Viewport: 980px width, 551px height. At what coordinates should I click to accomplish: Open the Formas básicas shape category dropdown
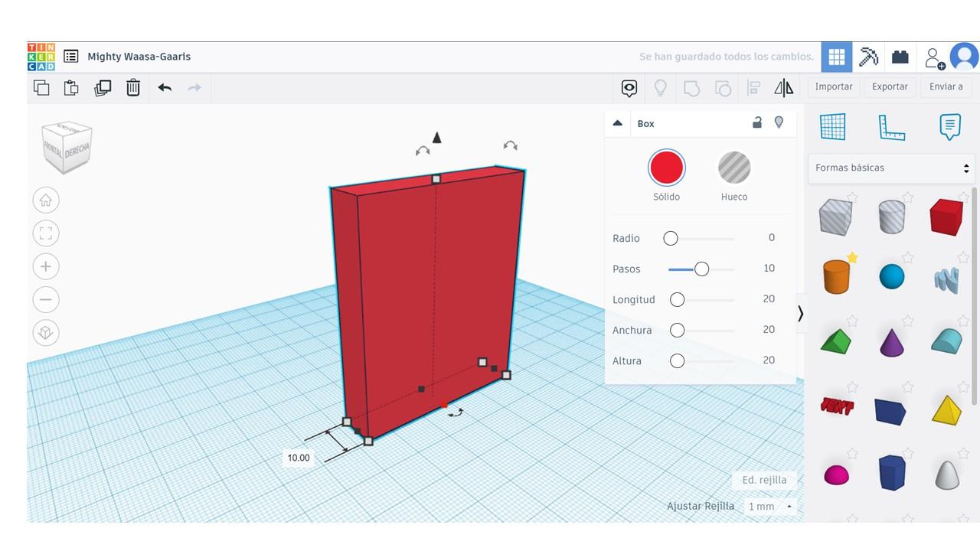[x=892, y=168]
